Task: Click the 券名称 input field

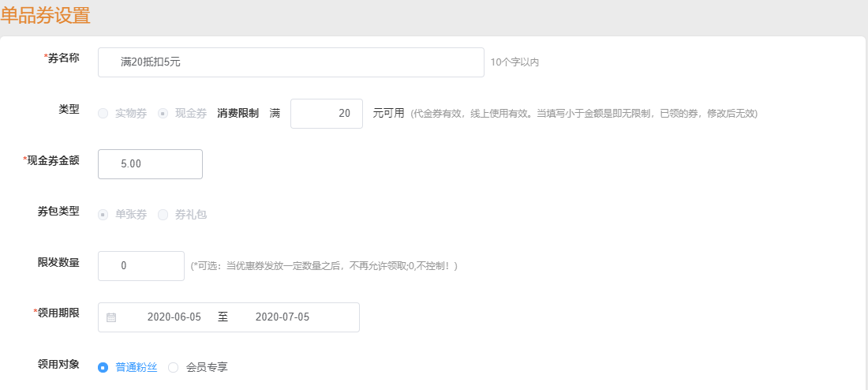Action: (291, 62)
